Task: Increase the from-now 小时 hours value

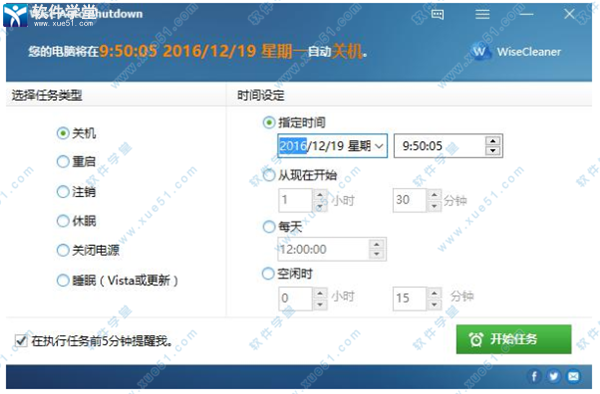Action: (x=320, y=195)
